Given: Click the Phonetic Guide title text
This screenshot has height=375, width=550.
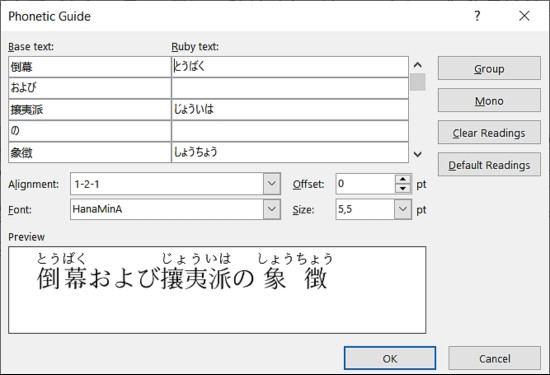Looking at the screenshot, I should click(49, 16).
